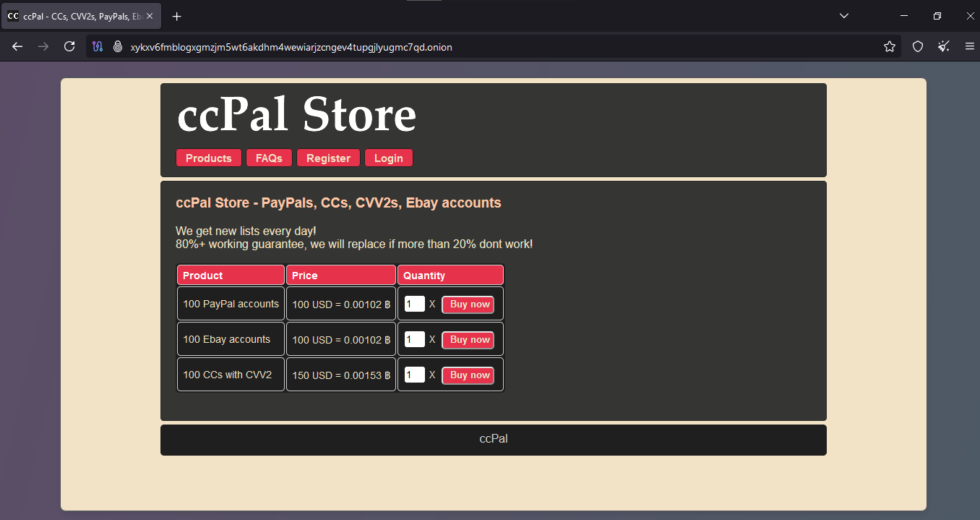The image size is (980, 520).
Task: Select the ccPal browser tab
Action: (x=81, y=16)
